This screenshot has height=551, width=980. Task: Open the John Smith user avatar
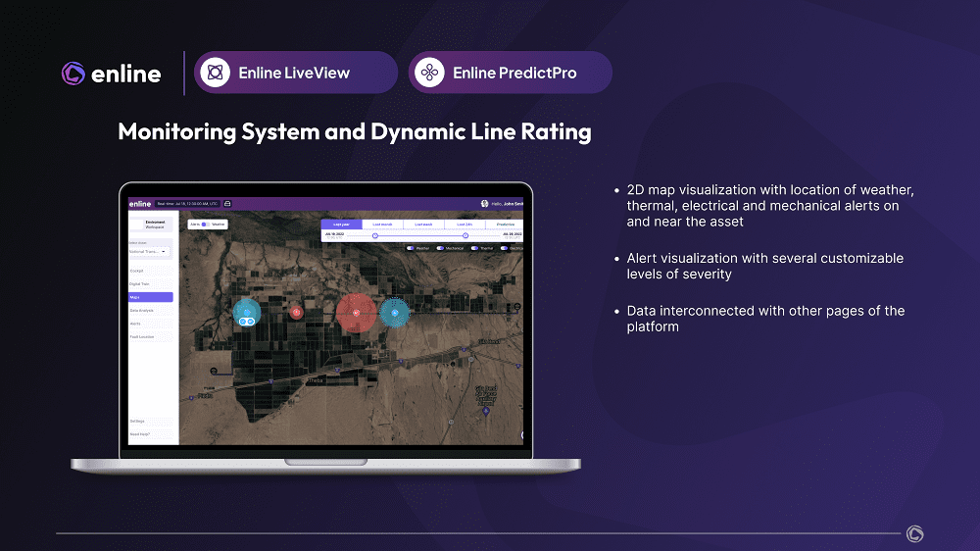point(484,204)
